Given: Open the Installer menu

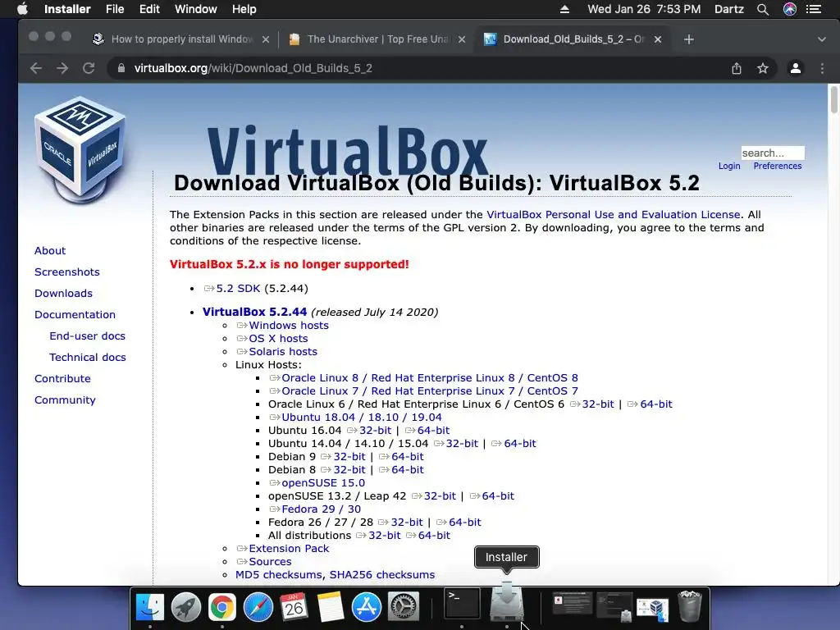Looking at the screenshot, I should pyautogui.click(x=67, y=9).
